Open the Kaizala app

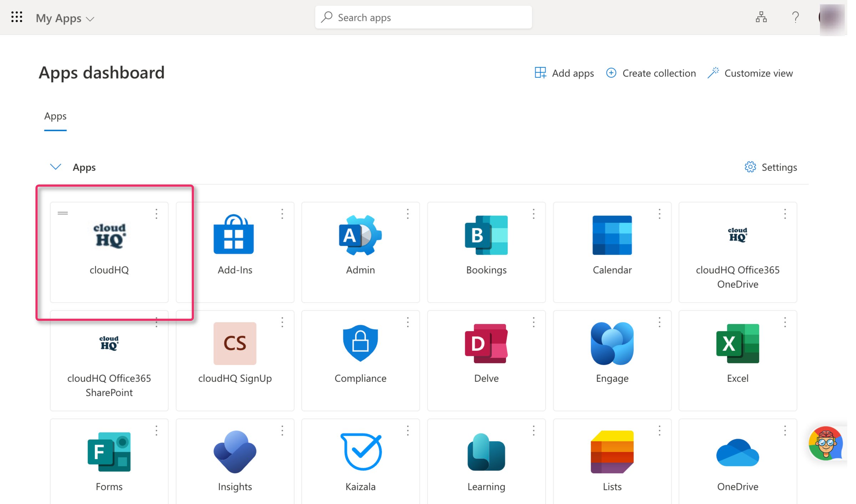coord(361,462)
